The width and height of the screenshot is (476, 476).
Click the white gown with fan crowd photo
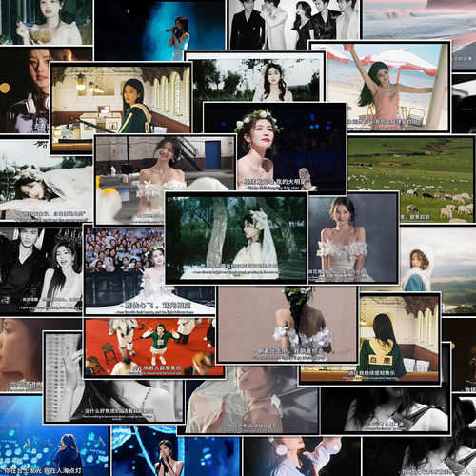[x=149, y=269]
